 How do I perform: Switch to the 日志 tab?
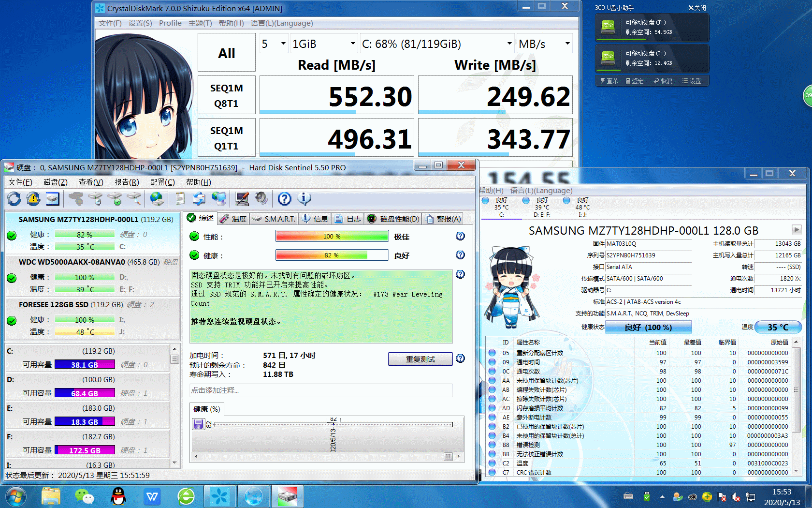click(348, 219)
